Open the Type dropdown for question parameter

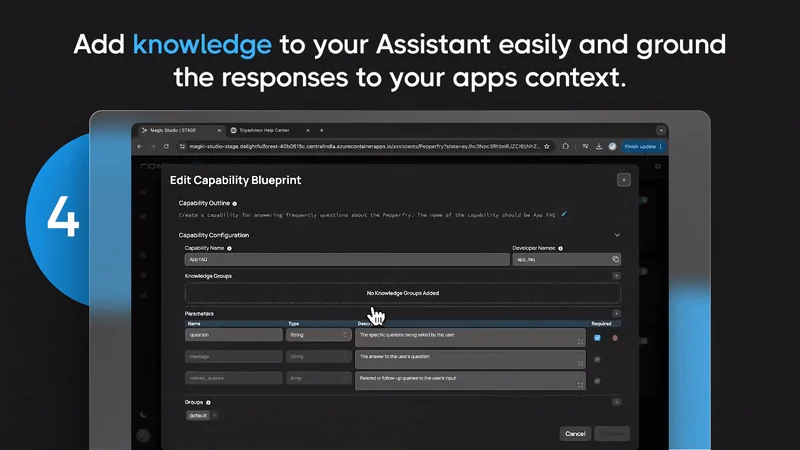tap(318, 335)
